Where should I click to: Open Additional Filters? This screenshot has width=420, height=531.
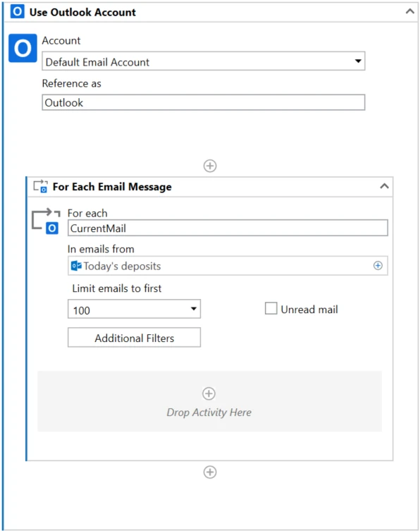134,337
